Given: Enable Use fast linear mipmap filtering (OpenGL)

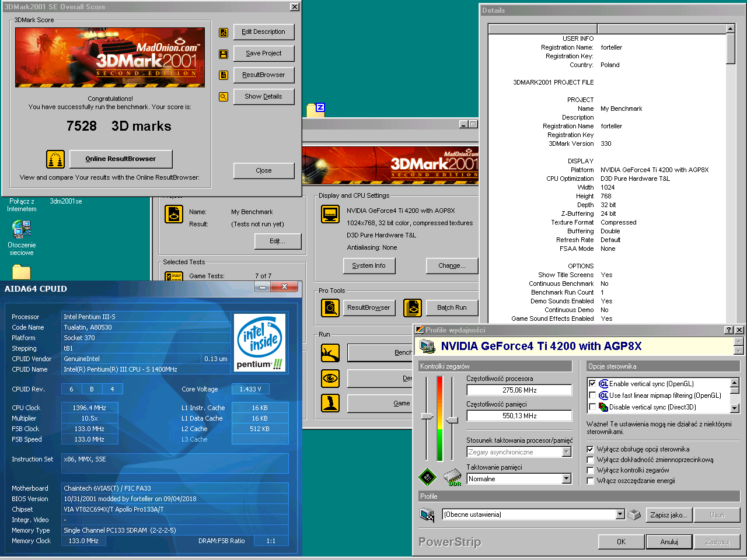Looking at the screenshot, I should 592,395.
